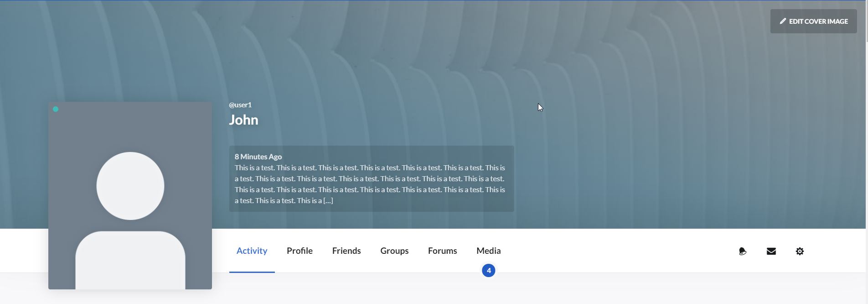Click the [...] read-more ellipsis in the latest update

[328, 201]
